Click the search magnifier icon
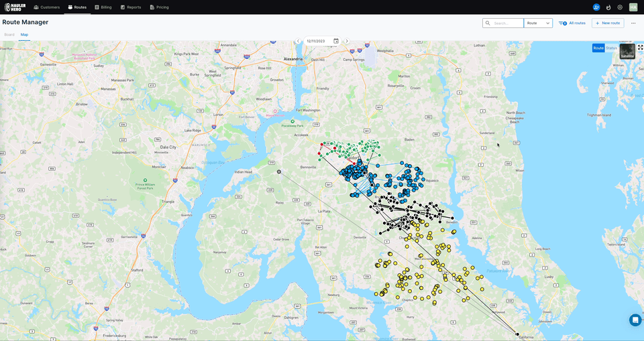This screenshot has width=644, height=341. pyautogui.click(x=488, y=23)
